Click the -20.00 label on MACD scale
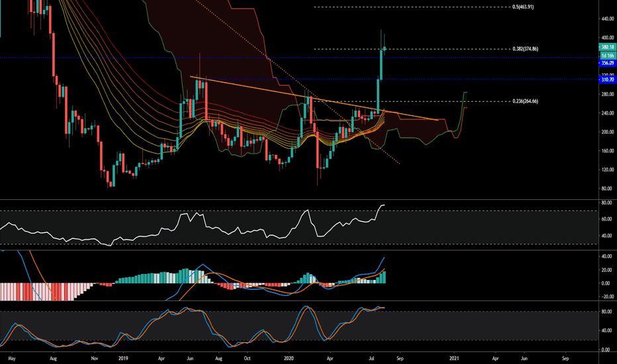 click(606, 296)
